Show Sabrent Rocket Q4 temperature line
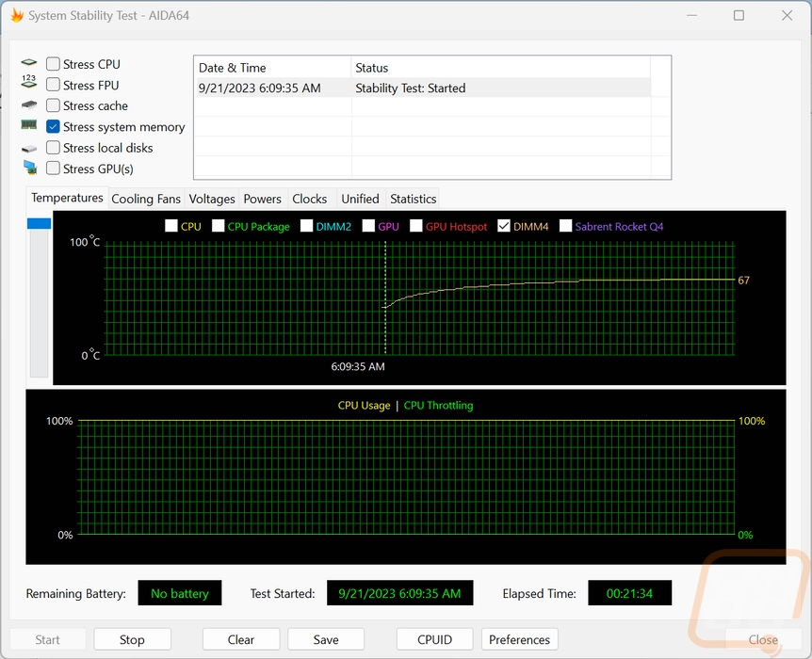Image resolution: width=812 pixels, height=659 pixels. [x=565, y=226]
